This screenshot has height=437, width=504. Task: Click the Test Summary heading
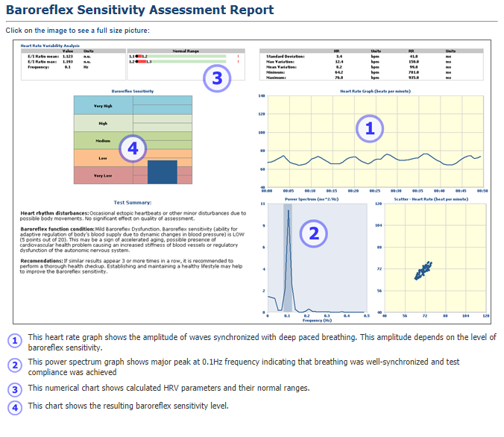coord(133,202)
